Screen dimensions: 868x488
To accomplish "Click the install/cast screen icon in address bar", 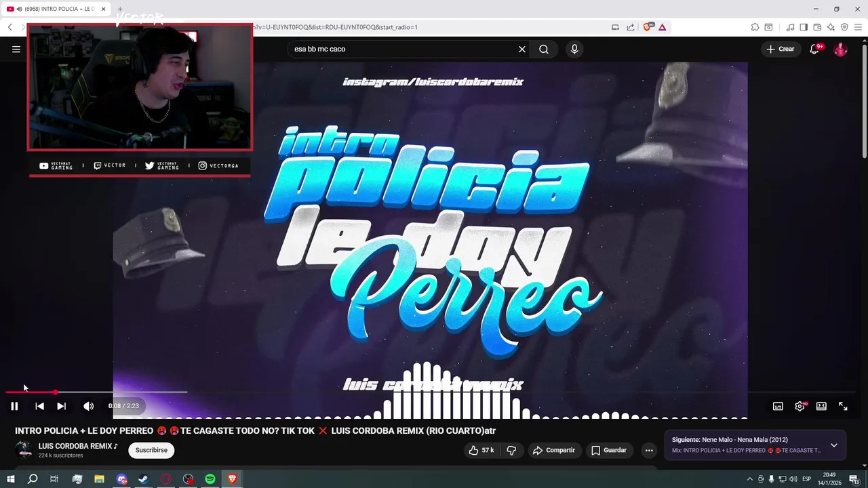I will (615, 27).
